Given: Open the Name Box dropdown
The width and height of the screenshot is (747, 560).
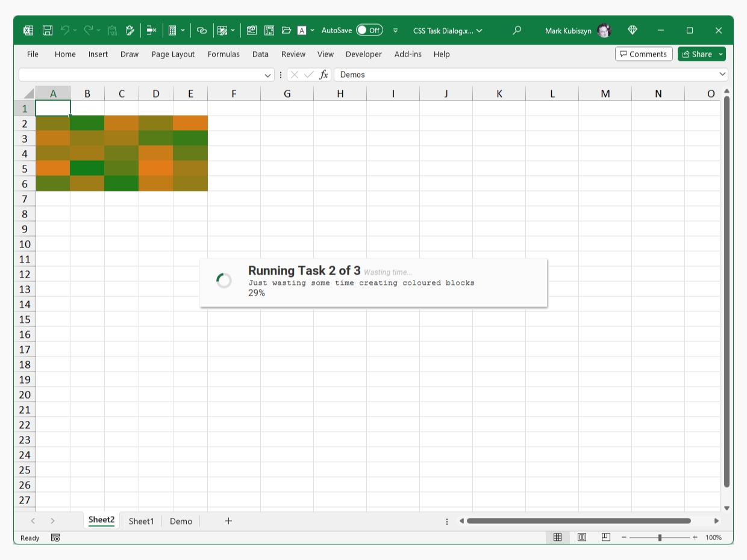Looking at the screenshot, I should click(x=268, y=75).
